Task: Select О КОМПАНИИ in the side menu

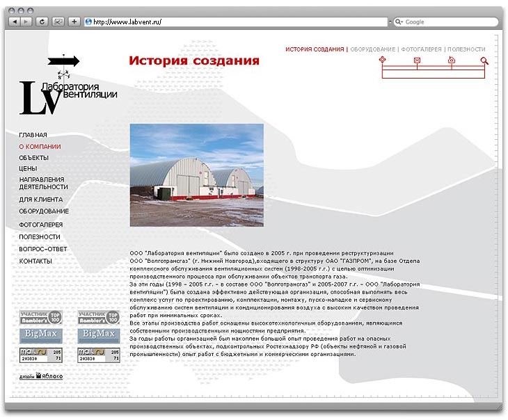Action: coord(40,146)
